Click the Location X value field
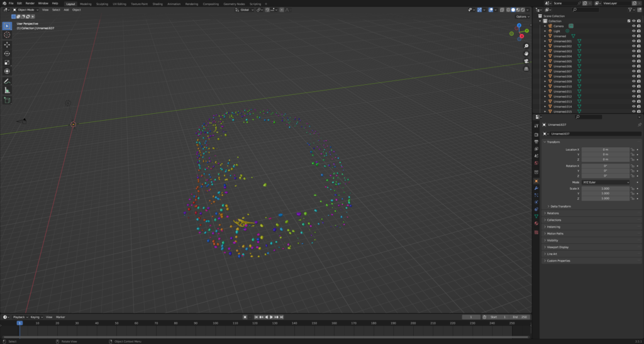 pos(605,150)
